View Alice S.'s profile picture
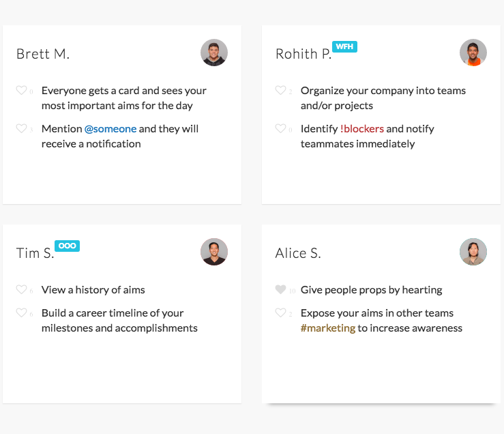 click(473, 252)
